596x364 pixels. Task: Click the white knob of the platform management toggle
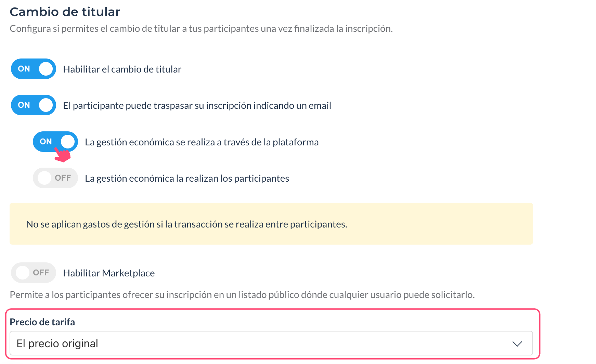click(68, 142)
